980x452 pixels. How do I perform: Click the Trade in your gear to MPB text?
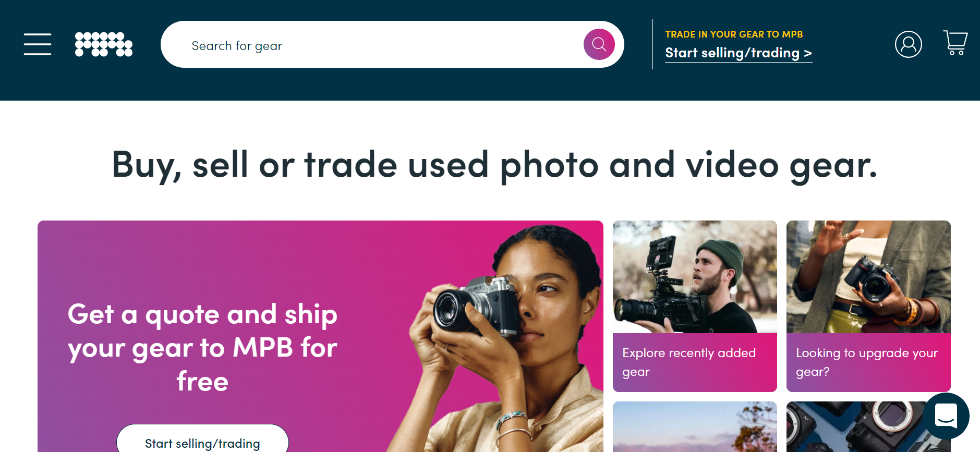733,34
